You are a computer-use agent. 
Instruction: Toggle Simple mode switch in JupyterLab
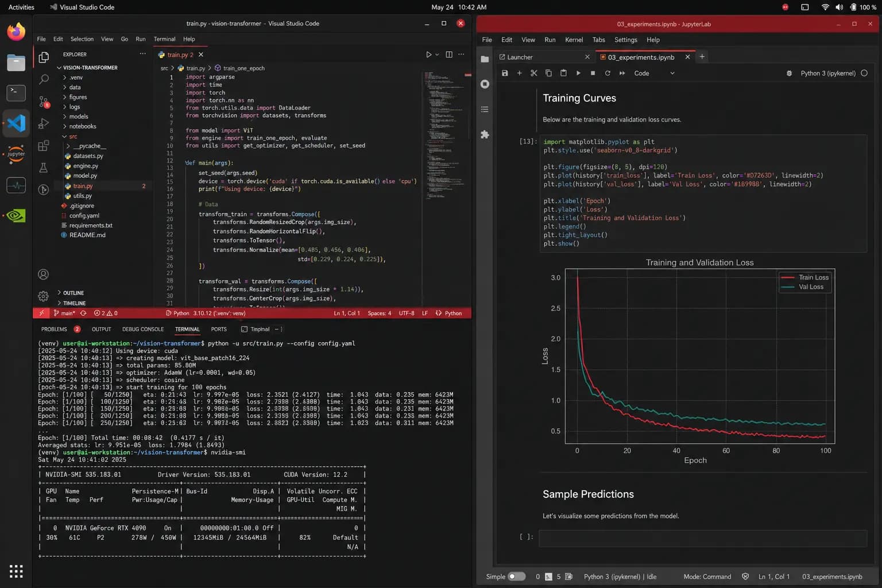point(517,577)
